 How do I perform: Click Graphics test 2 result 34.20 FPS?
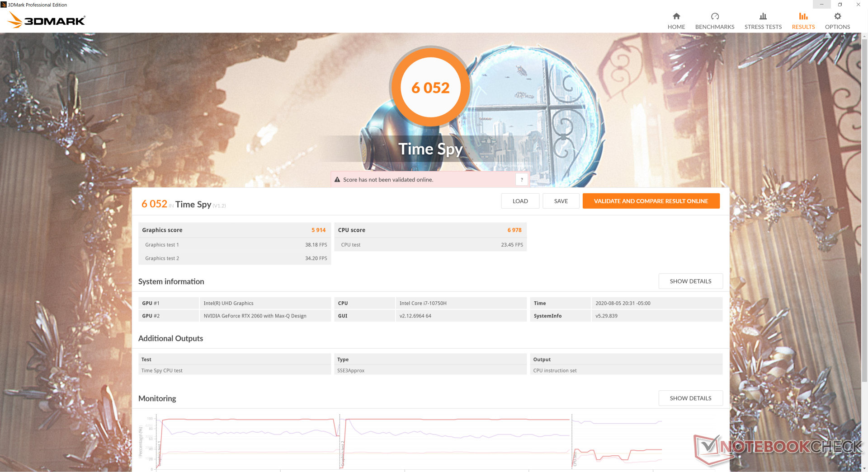[x=316, y=258]
